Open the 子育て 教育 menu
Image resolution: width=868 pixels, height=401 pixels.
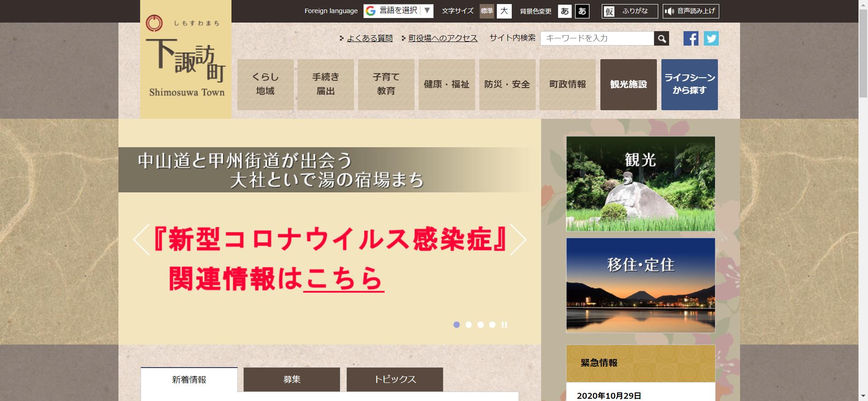point(386,84)
